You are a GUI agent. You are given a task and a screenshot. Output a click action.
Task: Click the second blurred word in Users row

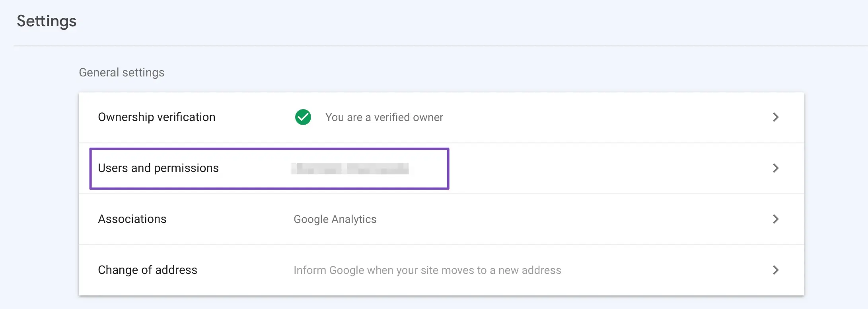point(378,168)
